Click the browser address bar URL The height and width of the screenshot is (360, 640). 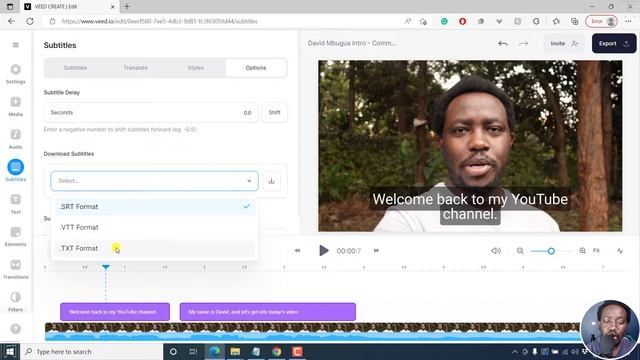[160, 21]
